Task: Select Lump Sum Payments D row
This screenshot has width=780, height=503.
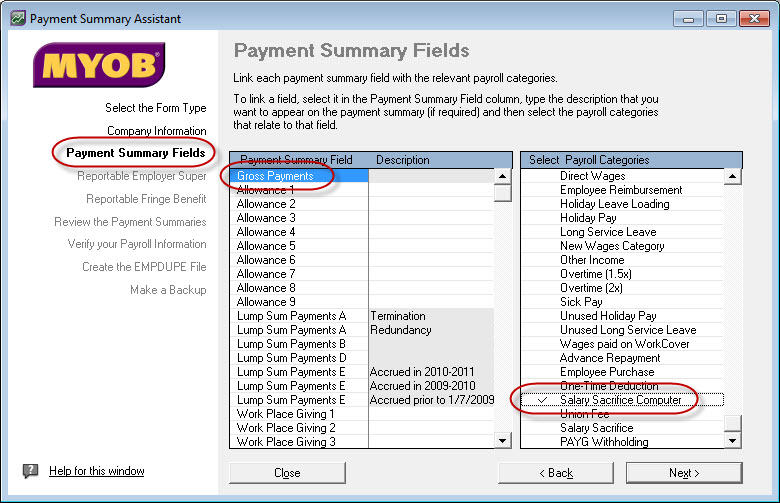Action: click(291, 358)
